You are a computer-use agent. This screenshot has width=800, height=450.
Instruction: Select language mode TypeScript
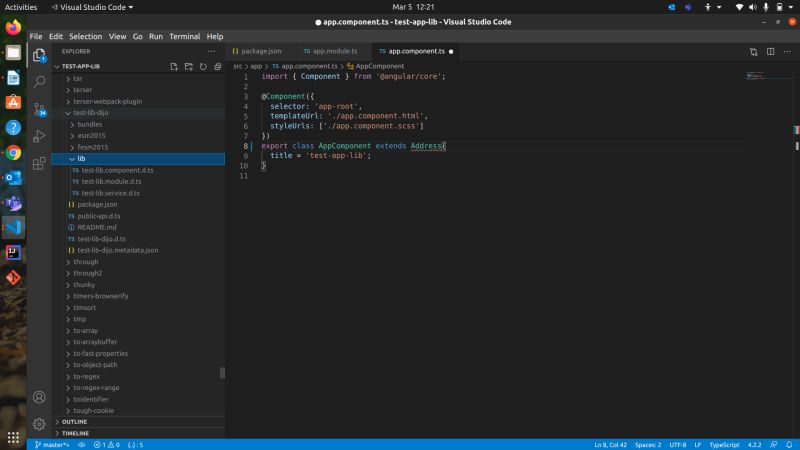[724, 445]
